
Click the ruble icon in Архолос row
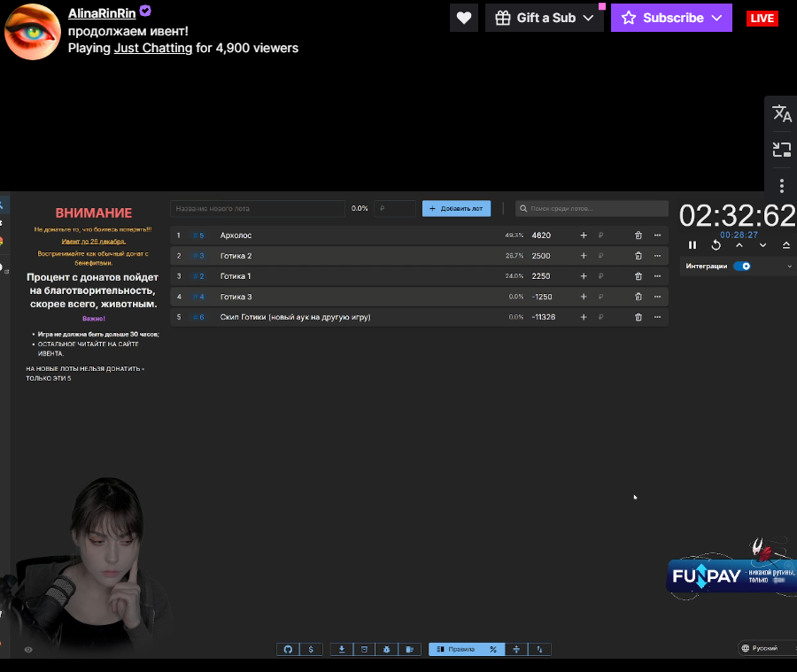(x=600, y=236)
